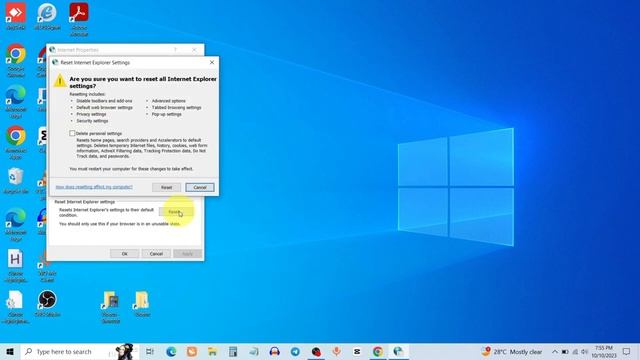Click the Type here to search box
Viewport: 640px width, 360px height.
(80, 351)
